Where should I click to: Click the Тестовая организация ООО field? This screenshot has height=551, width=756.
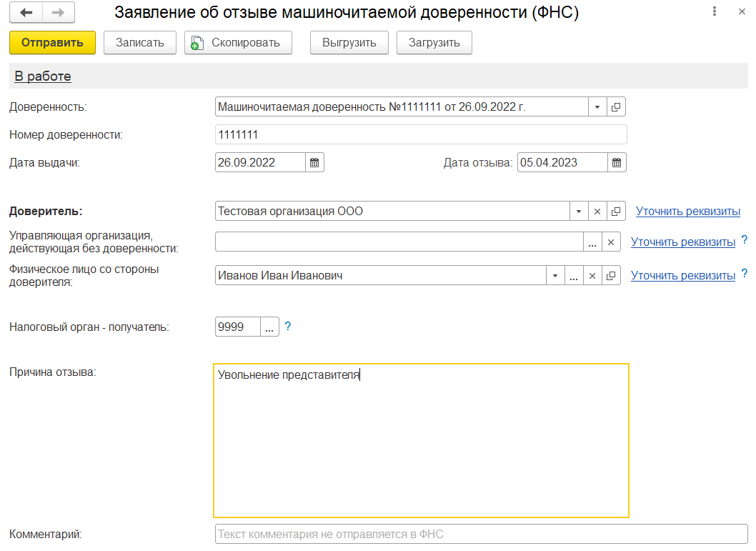click(x=392, y=211)
